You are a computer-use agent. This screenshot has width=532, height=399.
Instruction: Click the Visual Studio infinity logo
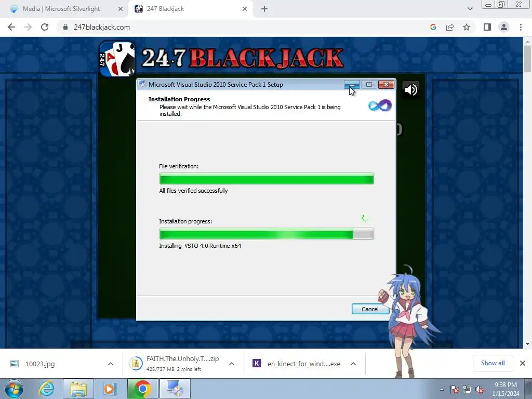pyautogui.click(x=380, y=105)
